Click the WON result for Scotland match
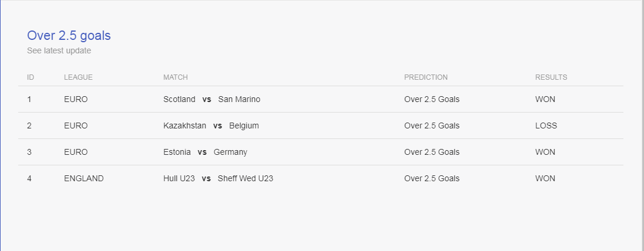The height and width of the screenshot is (251, 644). coord(545,99)
